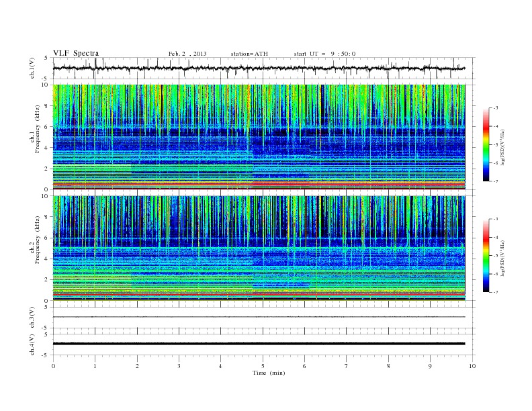Select the "start UT = 9 :50: 0" header text
The image size is (532, 411).
point(324,54)
